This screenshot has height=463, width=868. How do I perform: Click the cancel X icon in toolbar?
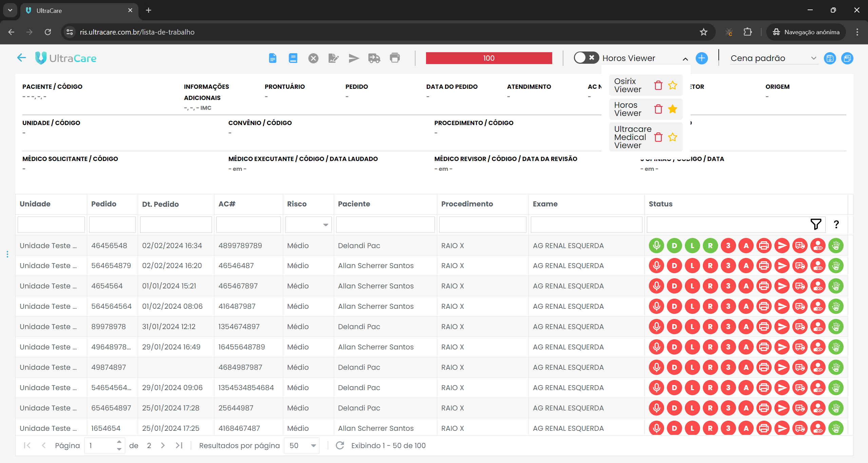(313, 58)
